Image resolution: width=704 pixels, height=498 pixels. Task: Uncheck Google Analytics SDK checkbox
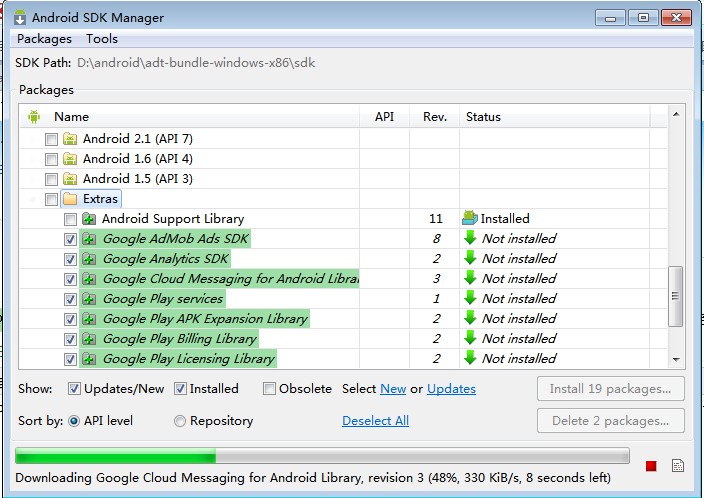(x=70, y=259)
